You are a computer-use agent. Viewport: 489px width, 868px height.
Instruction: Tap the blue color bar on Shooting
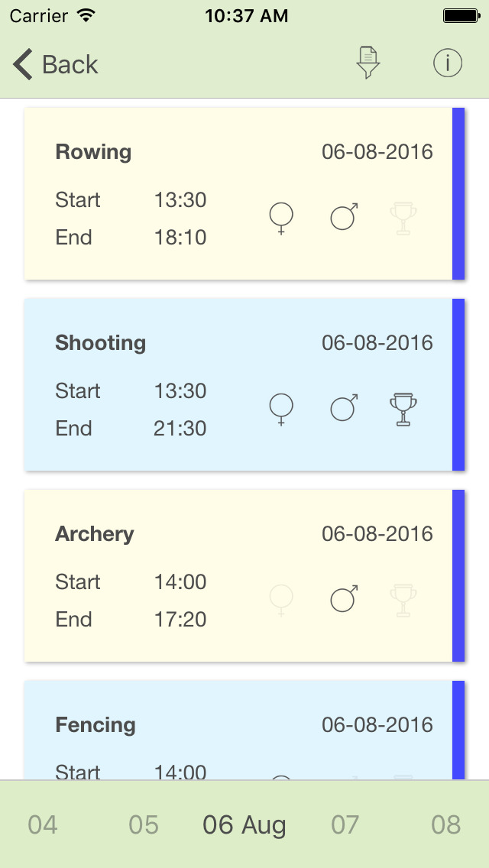[458, 384]
